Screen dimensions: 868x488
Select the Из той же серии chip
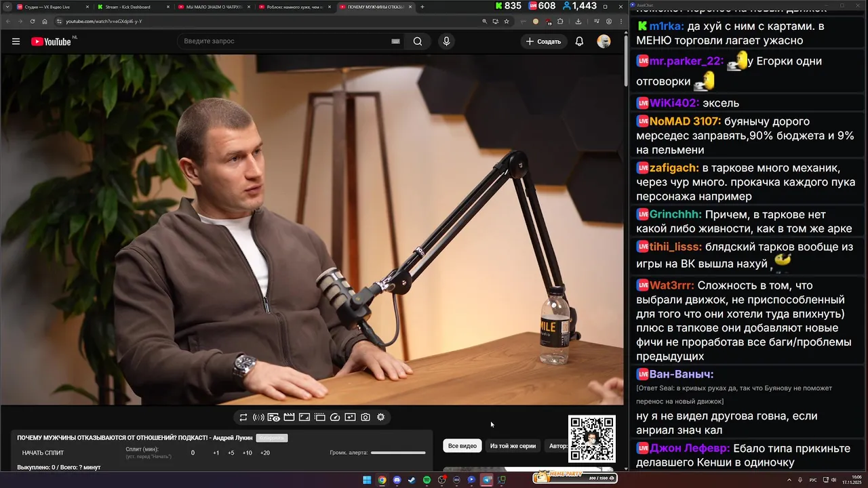click(x=513, y=446)
